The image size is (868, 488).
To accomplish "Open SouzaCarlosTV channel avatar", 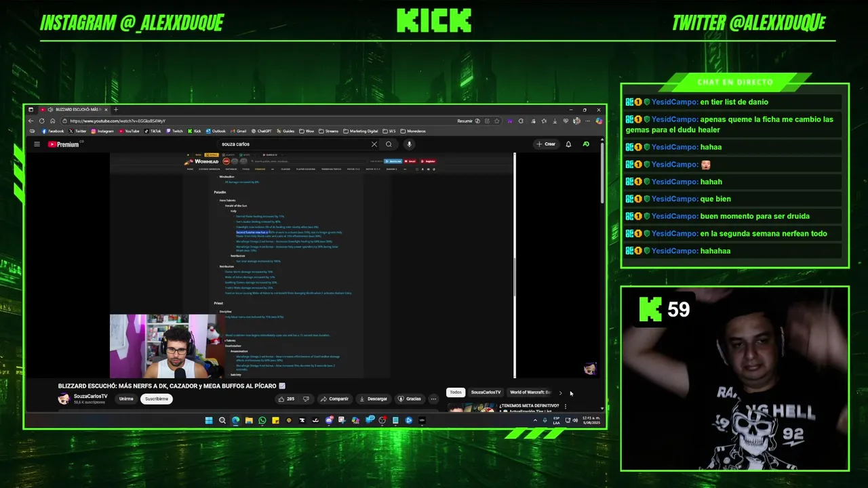I will click(64, 399).
